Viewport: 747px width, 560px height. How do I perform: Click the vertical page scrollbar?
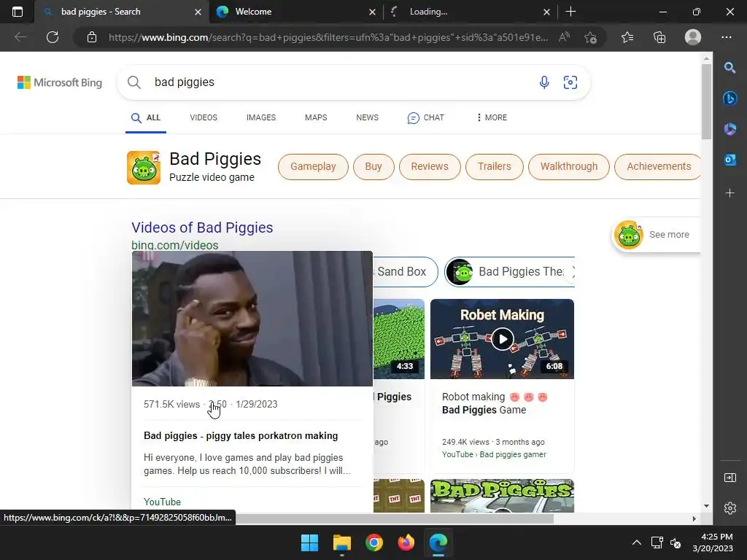coord(706,101)
